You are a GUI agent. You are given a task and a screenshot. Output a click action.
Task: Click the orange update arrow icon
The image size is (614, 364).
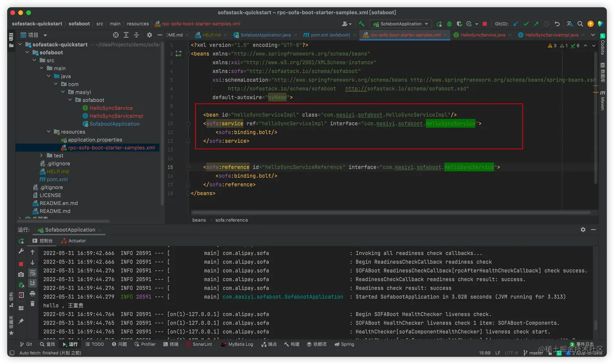click(590, 24)
